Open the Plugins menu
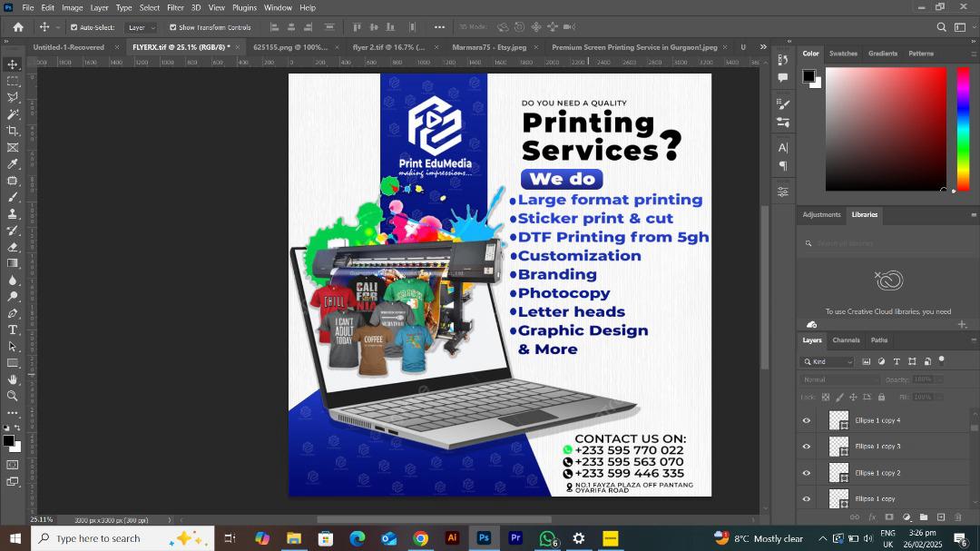 click(x=244, y=7)
